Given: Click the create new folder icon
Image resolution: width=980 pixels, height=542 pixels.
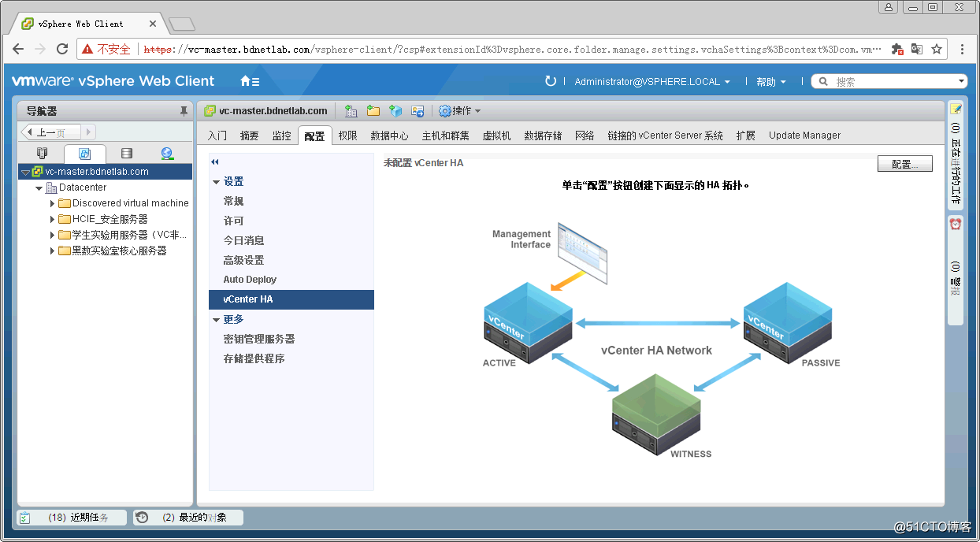Looking at the screenshot, I should click(373, 111).
